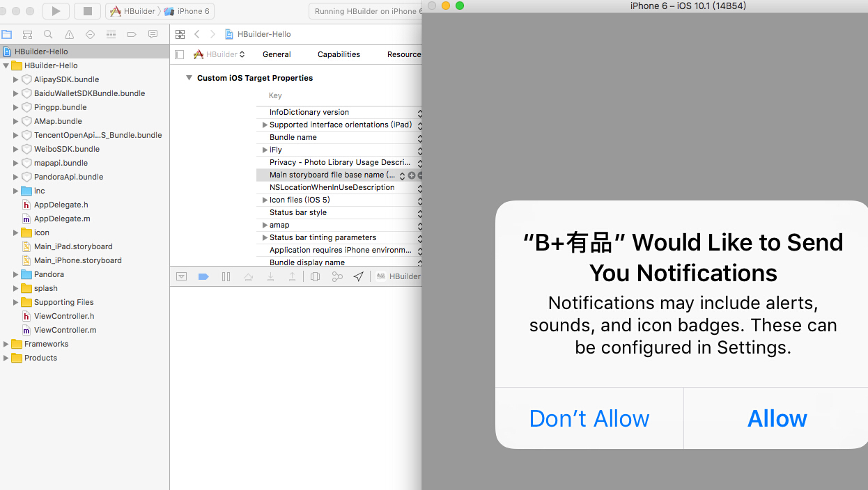Click the Simulate Location arrow icon
The height and width of the screenshot is (490, 868).
[x=358, y=276]
